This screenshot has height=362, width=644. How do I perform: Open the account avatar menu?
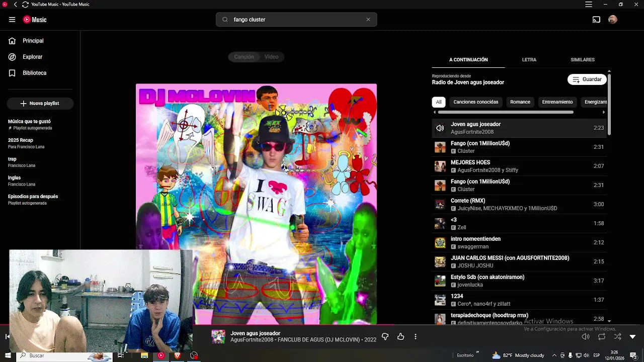tap(612, 20)
